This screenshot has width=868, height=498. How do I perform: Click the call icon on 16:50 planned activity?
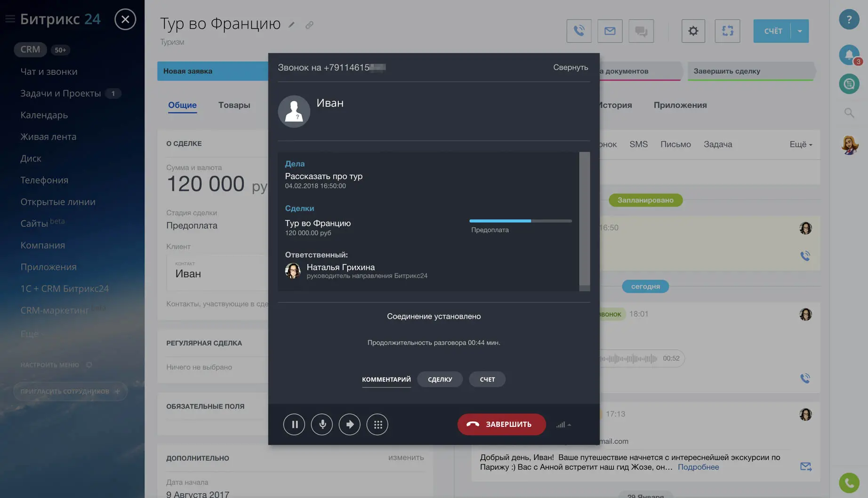click(x=805, y=256)
